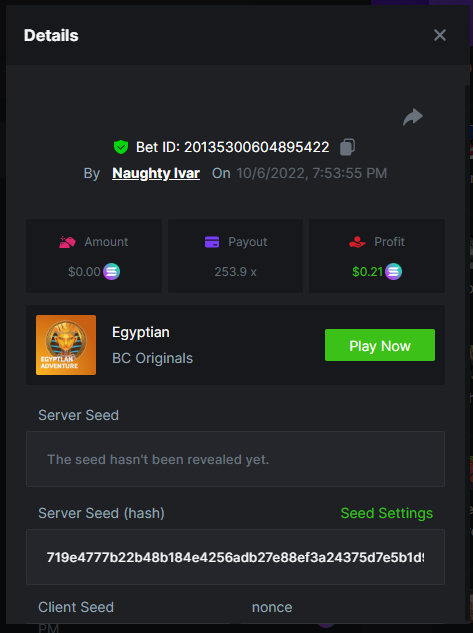Click the $0.21 profit value

point(367,272)
